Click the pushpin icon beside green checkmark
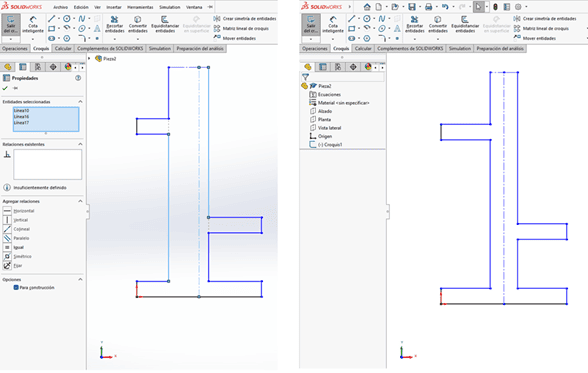 (15, 88)
